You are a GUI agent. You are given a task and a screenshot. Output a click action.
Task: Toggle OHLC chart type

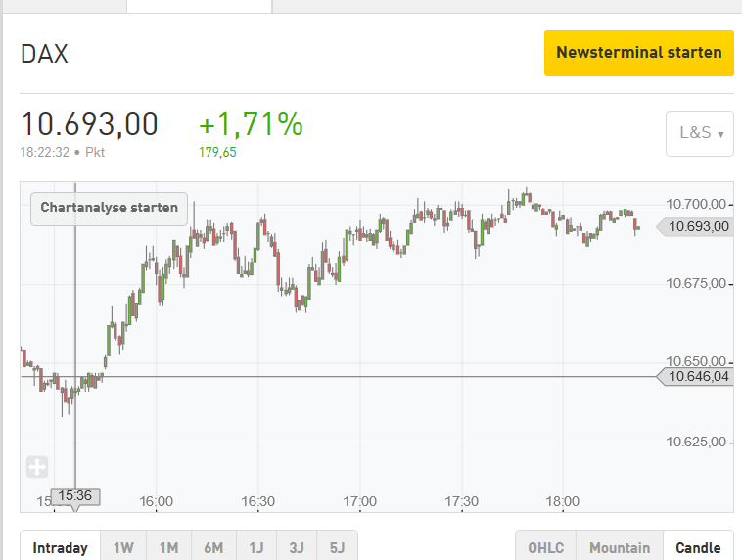point(546,547)
